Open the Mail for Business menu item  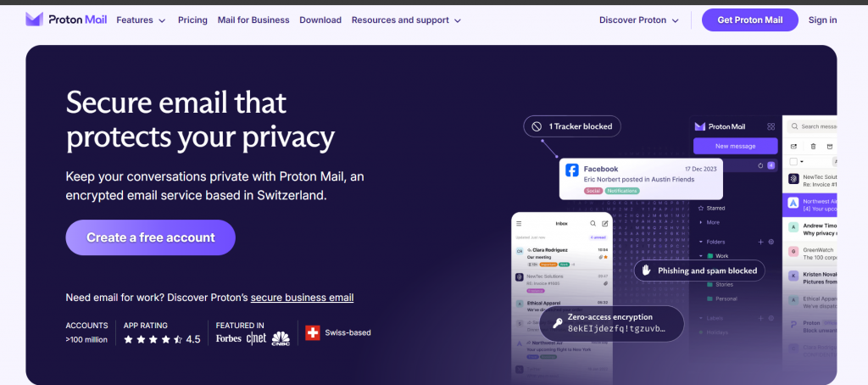(253, 20)
